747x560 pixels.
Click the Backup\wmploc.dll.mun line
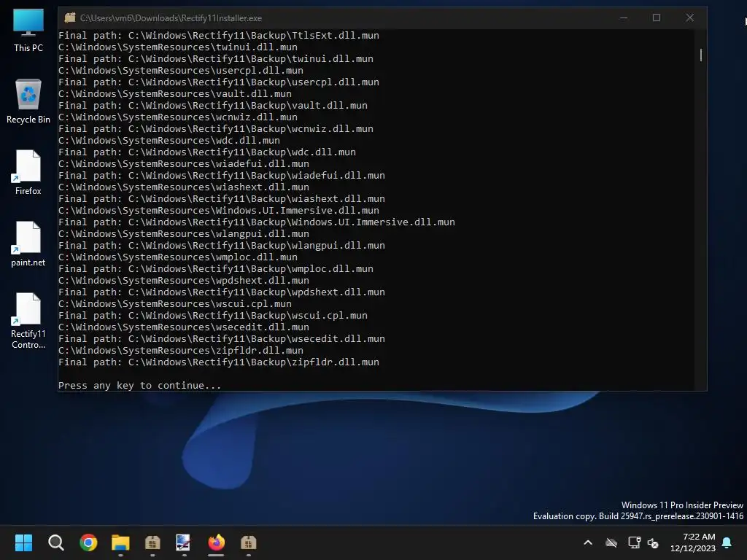[216, 268]
